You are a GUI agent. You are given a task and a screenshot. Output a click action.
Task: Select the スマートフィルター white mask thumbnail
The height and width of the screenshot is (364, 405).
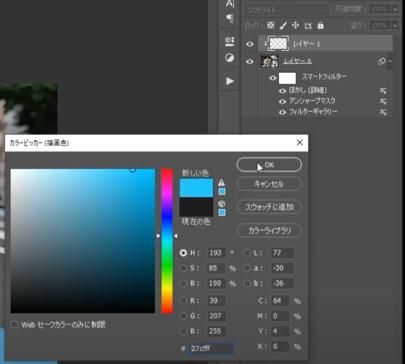pos(287,78)
